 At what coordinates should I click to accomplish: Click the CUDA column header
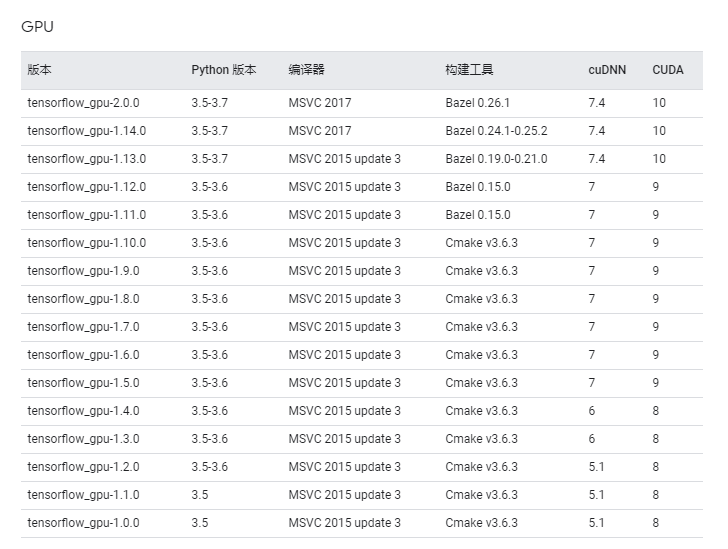pos(668,70)
